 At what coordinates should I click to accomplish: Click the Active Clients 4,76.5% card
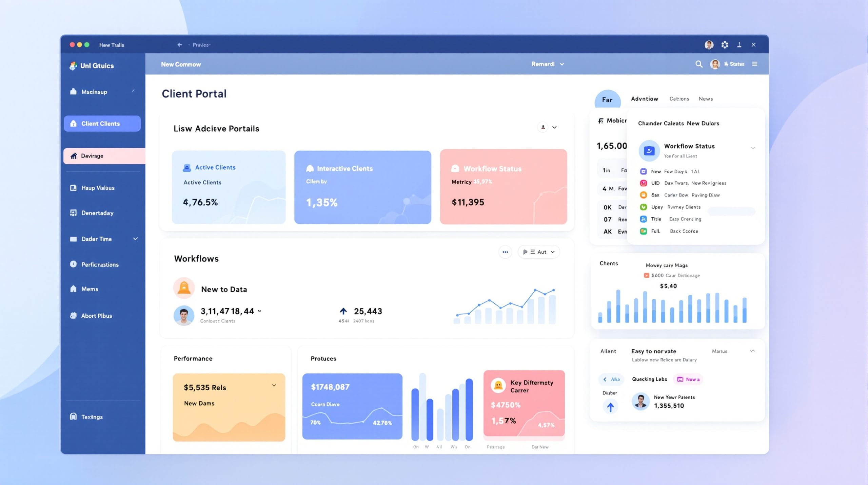point(229,187)
